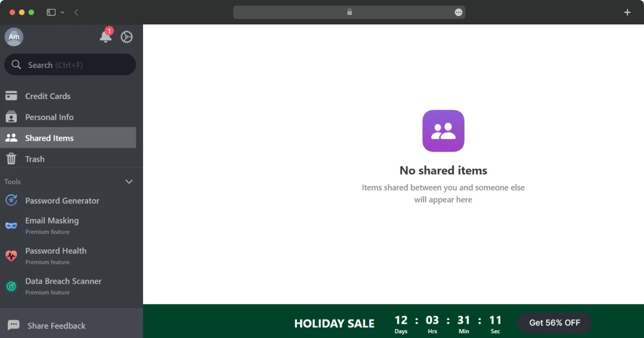
Task: Click the Credit Cards card icon
Action: pyautogui.click(x=11, y=96)
